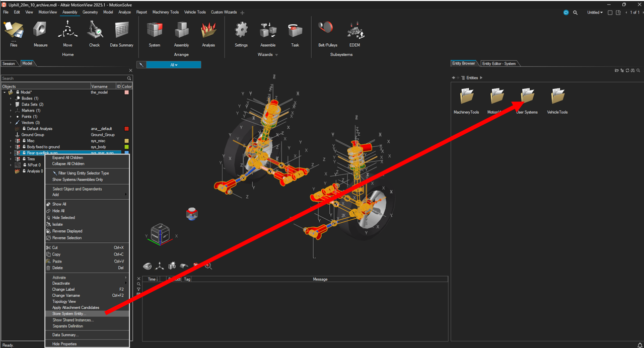Expand the Misc system node

[x=11, y=141]
